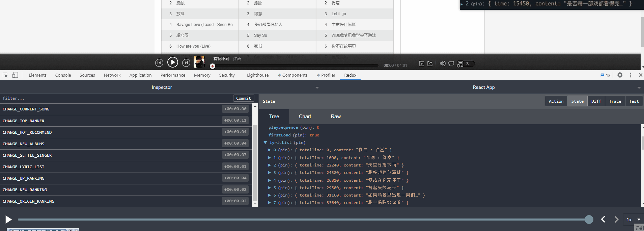This screenshot has height=231, width=644.
Task: Open the React Profiler tab
Action: [326, 75]
